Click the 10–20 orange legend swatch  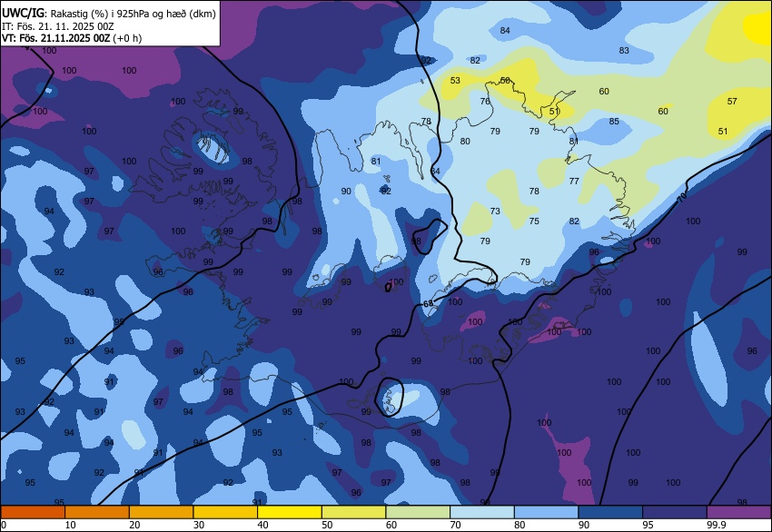click(x=97, y=512)
